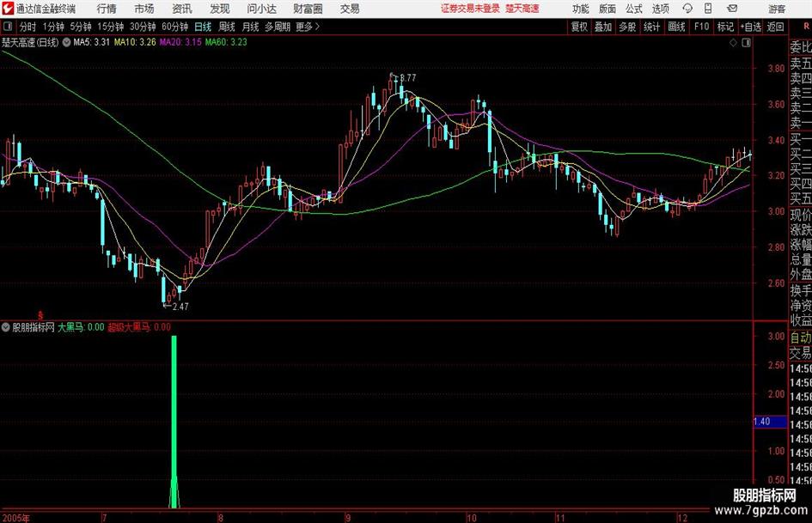Click the 楚天高速(日线) chart title
812x523 pixels.
pyautogui.click(x=30, y=42)
